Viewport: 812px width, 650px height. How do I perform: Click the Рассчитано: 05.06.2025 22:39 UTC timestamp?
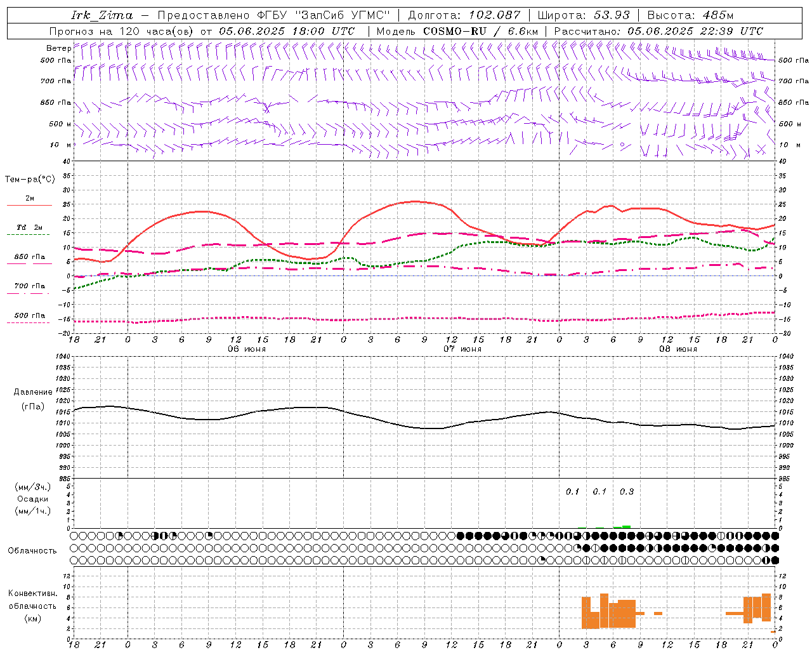pyautogui.click(x=658, y=31)
